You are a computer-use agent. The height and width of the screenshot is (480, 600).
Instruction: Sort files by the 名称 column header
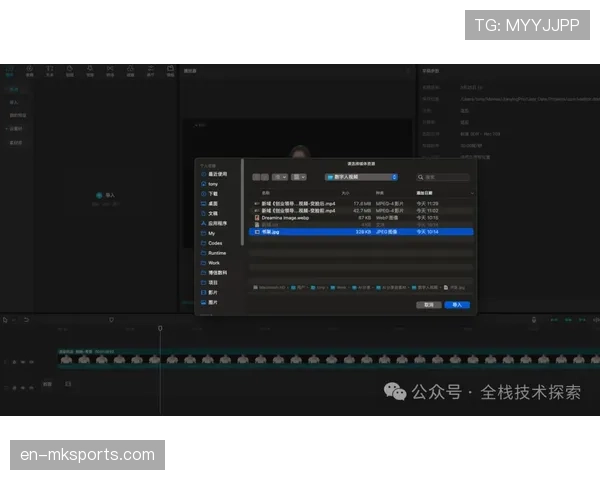pos(266,192)
